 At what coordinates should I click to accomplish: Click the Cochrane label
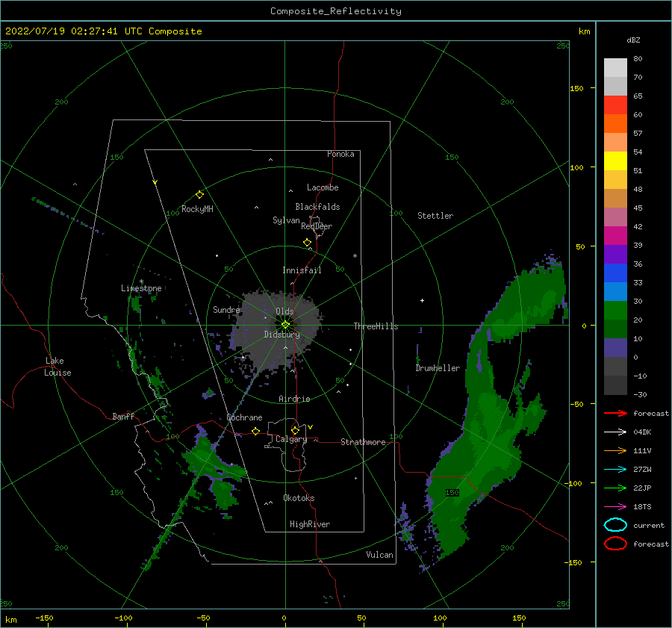click(x=244, y=417)
